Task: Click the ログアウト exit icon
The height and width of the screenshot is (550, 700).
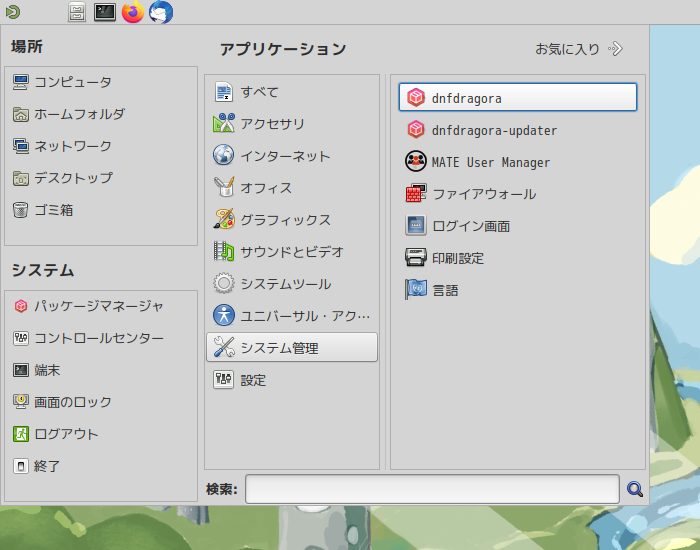Action: [21, 434]
